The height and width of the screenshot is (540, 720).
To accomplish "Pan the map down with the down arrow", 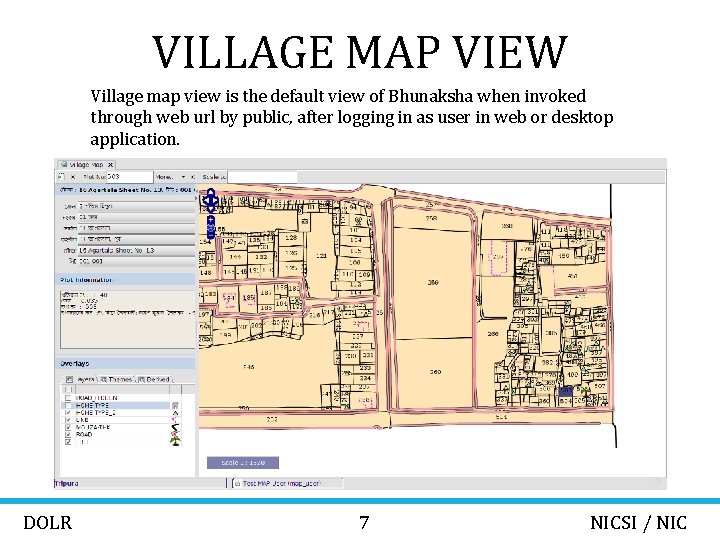I will 210,208.
